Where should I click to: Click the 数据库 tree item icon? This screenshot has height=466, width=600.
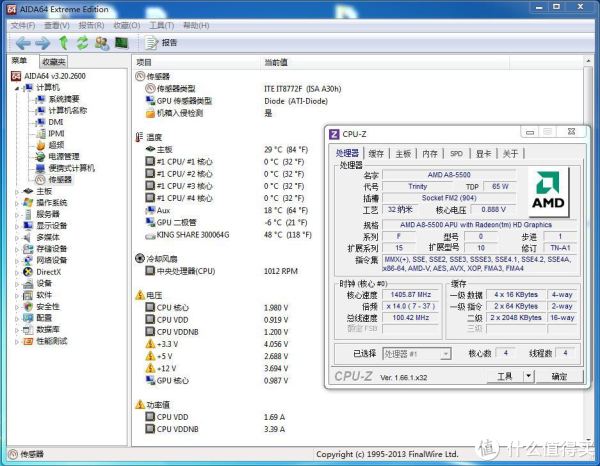tap(28, 329)
